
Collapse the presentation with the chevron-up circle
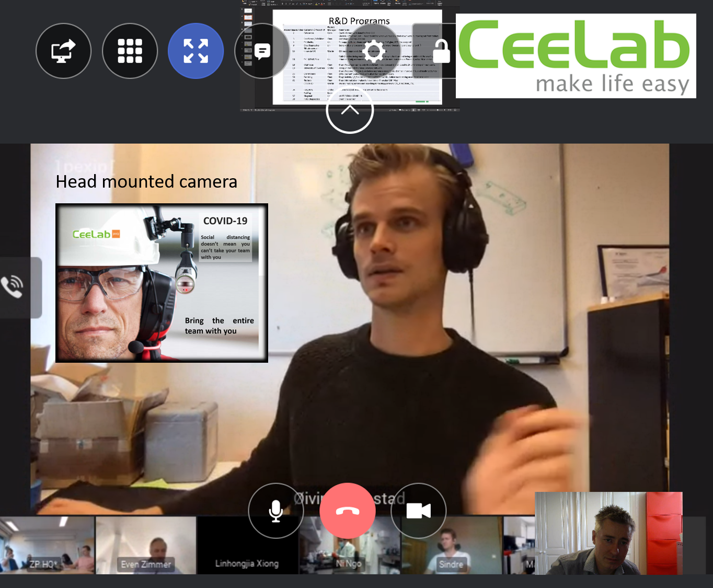(350, 110)
